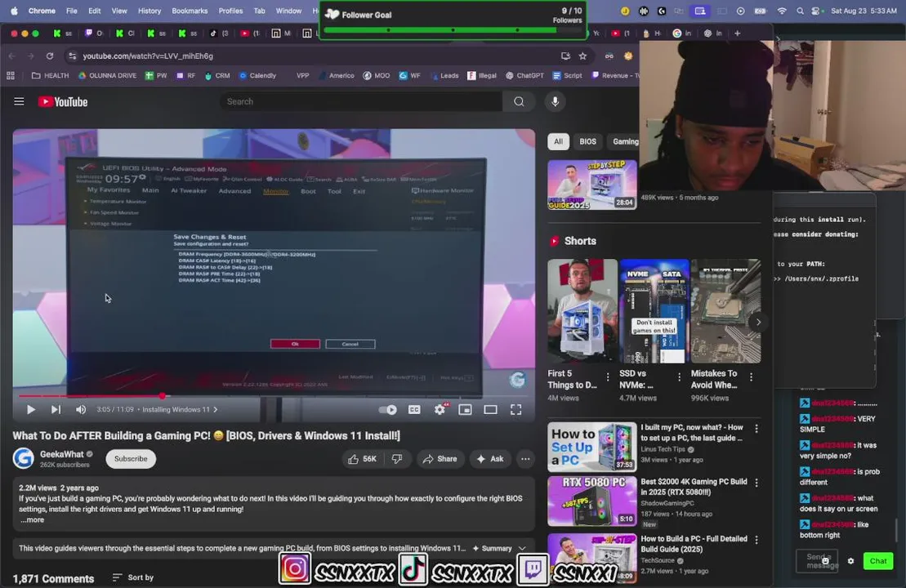Go to the YouTube home logo
This screenshot has width=906, height=588.
[63, 101]
